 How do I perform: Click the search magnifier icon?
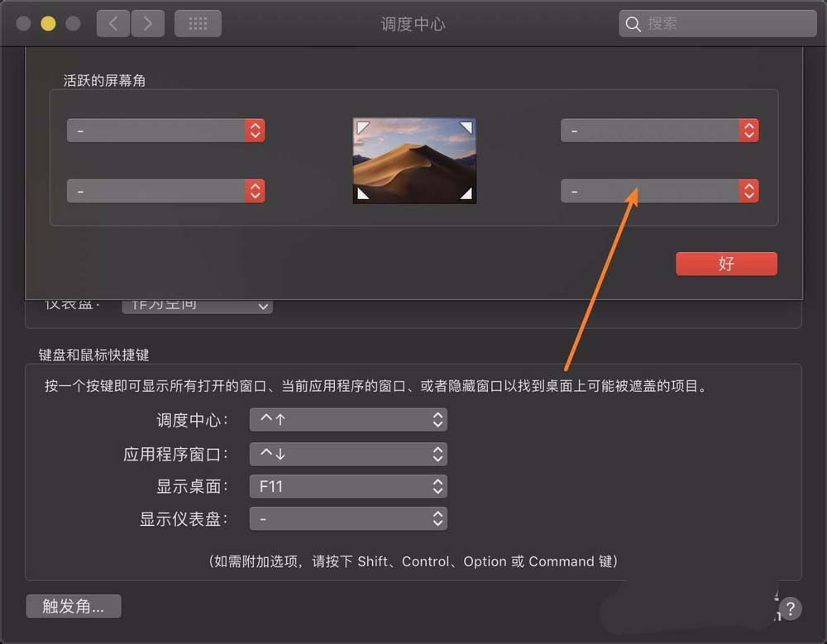[x=633, y=24]
